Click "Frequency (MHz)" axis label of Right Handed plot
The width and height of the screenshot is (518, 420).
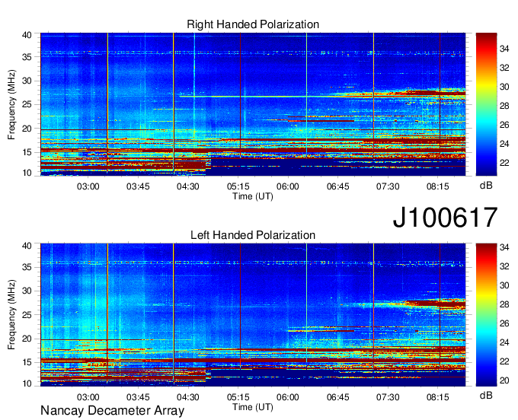[11, 104]
